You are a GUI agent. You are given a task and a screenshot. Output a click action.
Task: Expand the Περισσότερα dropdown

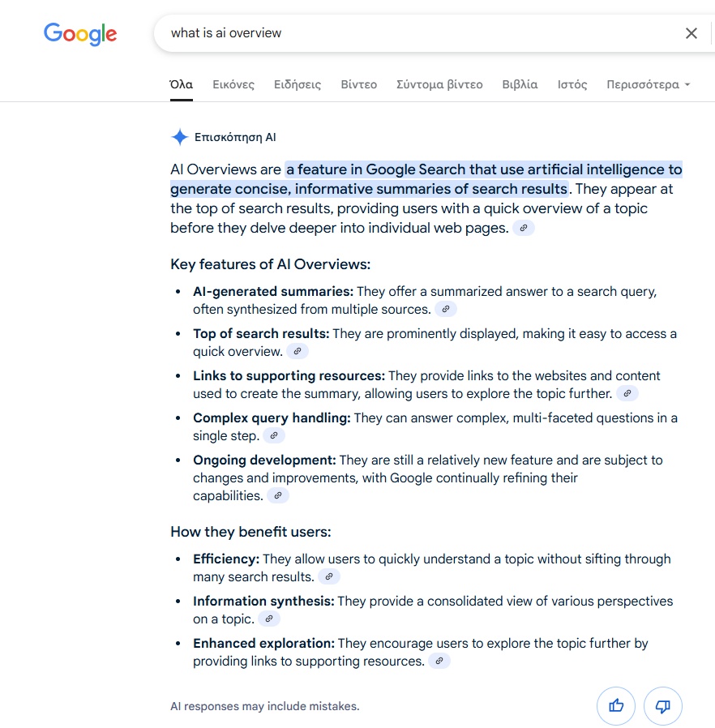(649, 84)
